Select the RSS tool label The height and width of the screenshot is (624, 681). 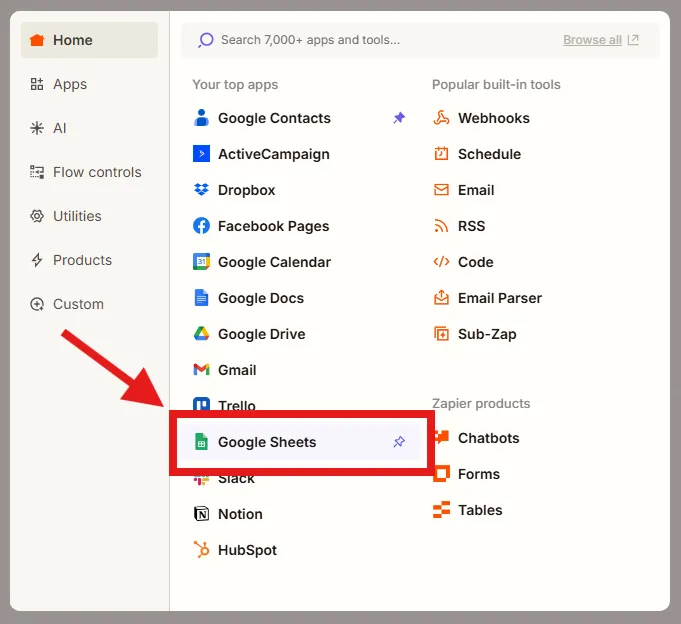(471, 226)
